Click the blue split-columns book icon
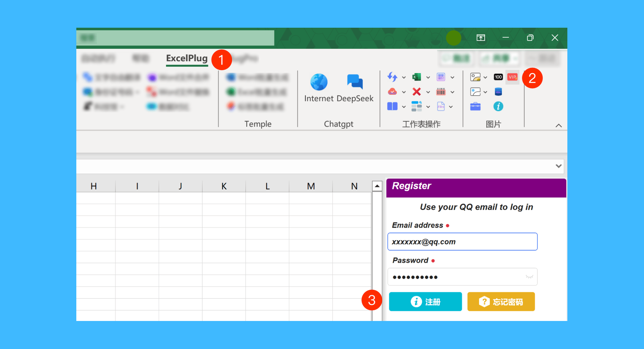 tap(392, 106)
